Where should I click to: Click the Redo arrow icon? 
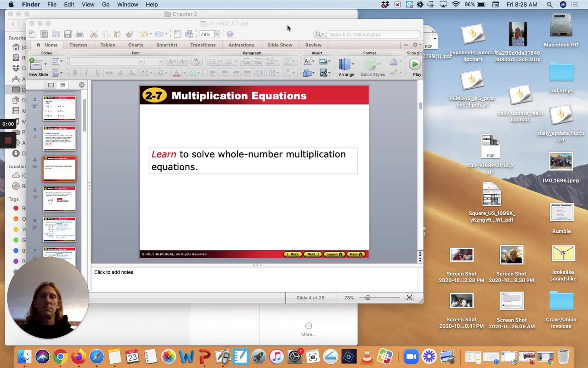pyautogui.click(x=159, y=34)
